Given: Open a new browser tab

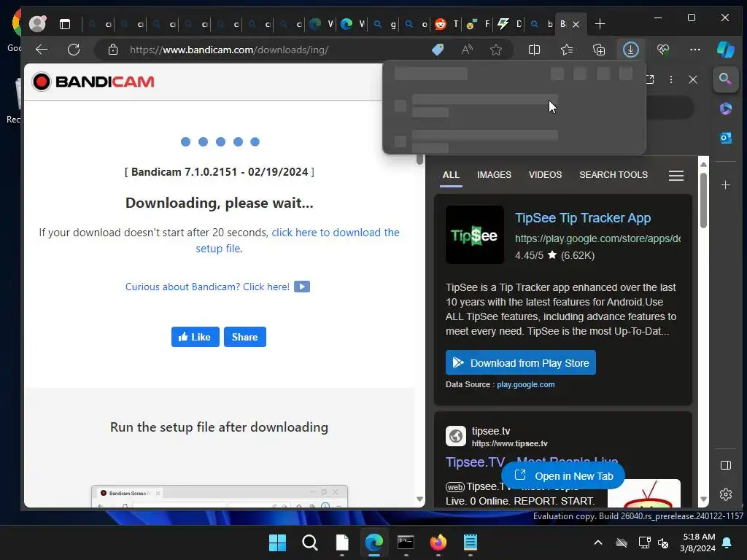Looking at the screenshot, I should point(600,24).
